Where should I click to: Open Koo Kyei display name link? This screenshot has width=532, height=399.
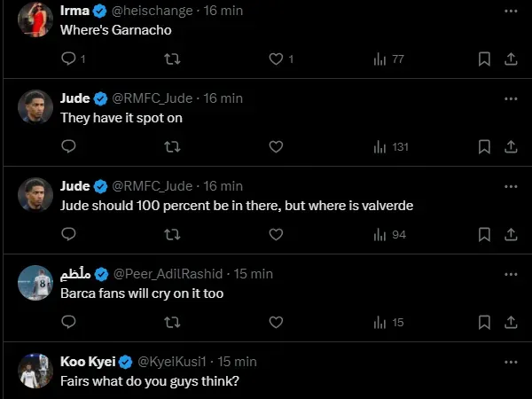click(88, 362)
